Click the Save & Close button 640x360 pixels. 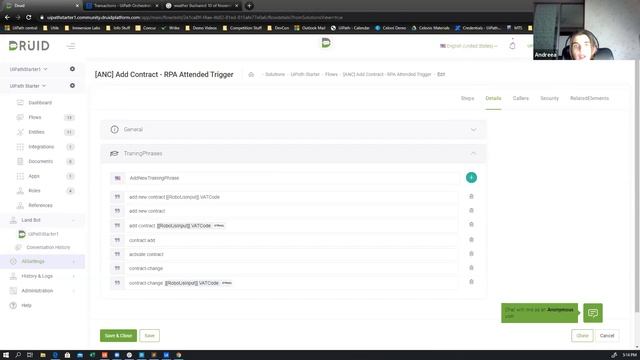[118, 336]
